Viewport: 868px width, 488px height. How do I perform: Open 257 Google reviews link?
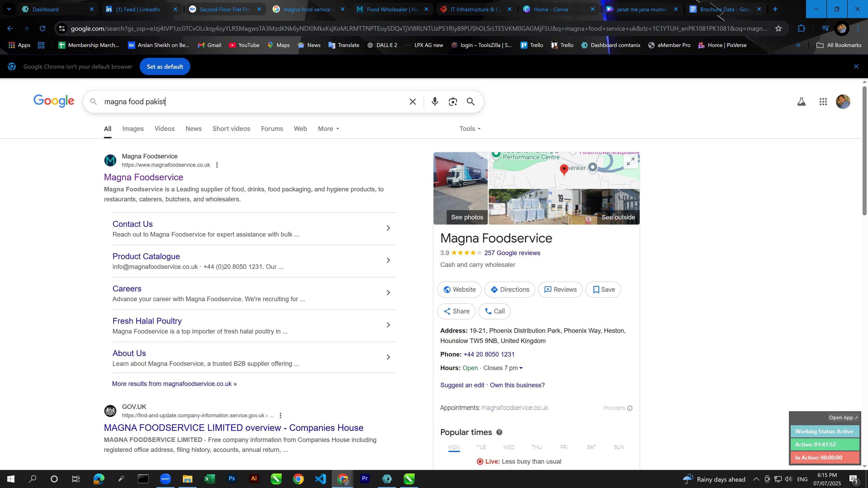512,253
